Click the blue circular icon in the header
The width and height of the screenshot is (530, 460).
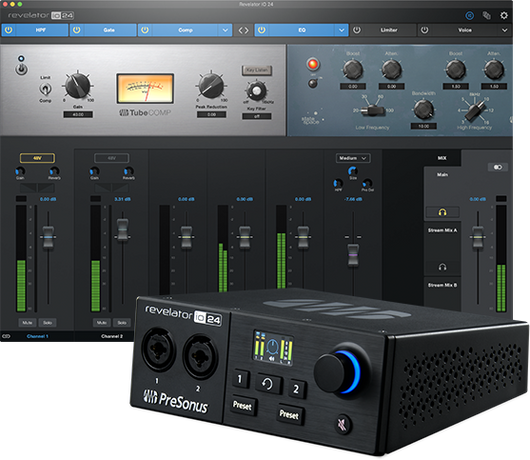click(469, 15)
